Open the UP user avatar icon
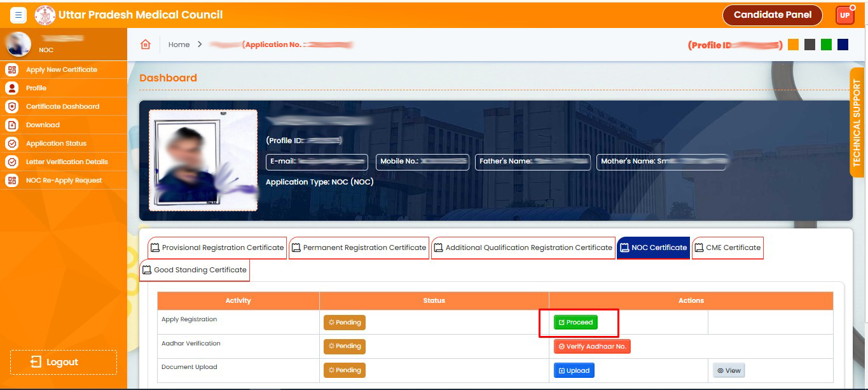 click(x=844, y=15)
